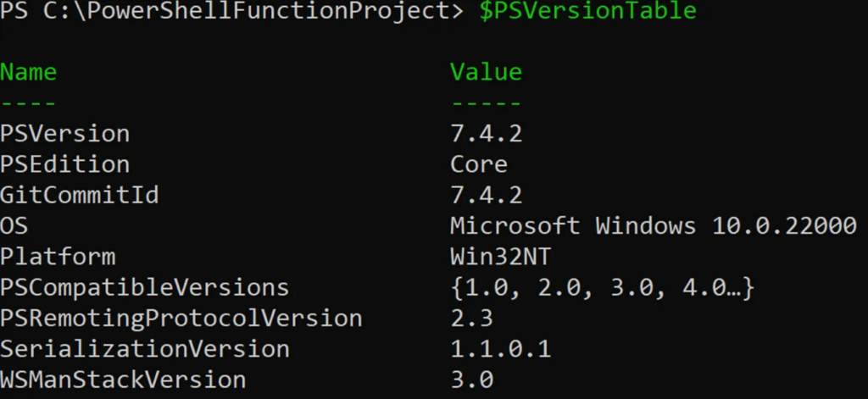Click the WSManStackVersion value 3.0

471,380
